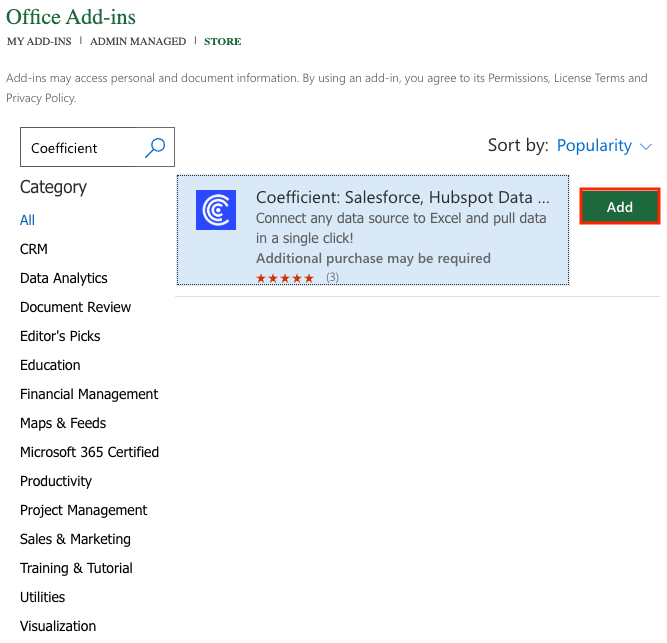The width and height of the screenshot is (667, 643).
Task: Switch to the MY ADD-INS tab
Action: click(39, 41)
